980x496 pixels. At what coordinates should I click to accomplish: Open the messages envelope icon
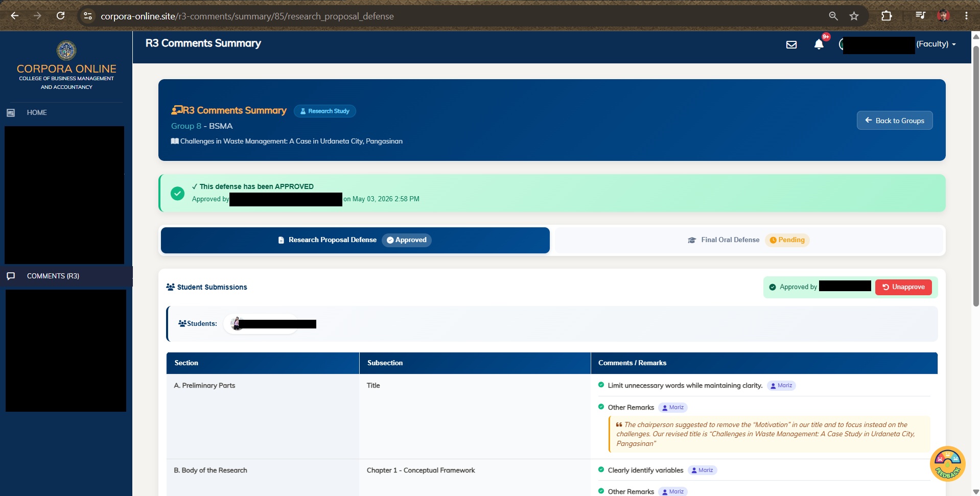(791, 44)
